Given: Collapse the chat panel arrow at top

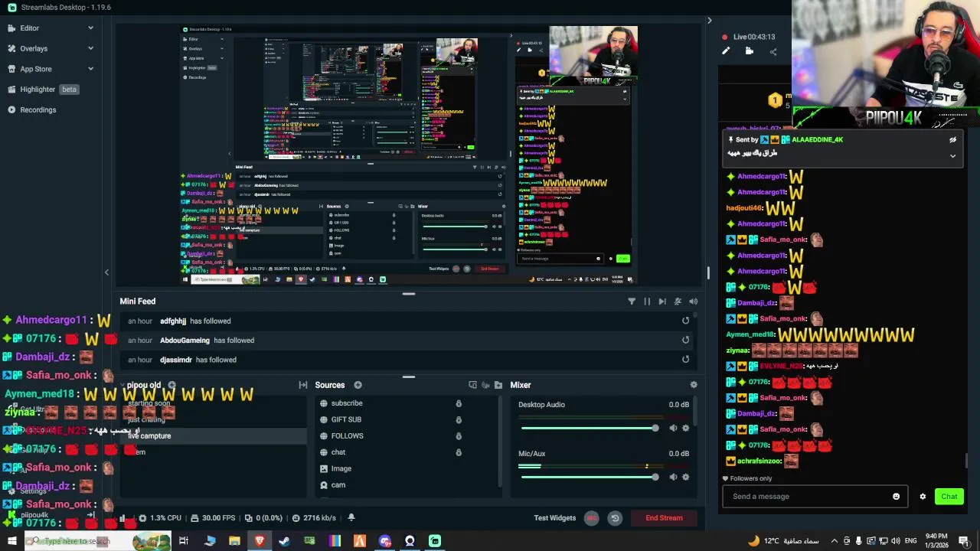Looking at the screenshot, I should coord(709,21).
